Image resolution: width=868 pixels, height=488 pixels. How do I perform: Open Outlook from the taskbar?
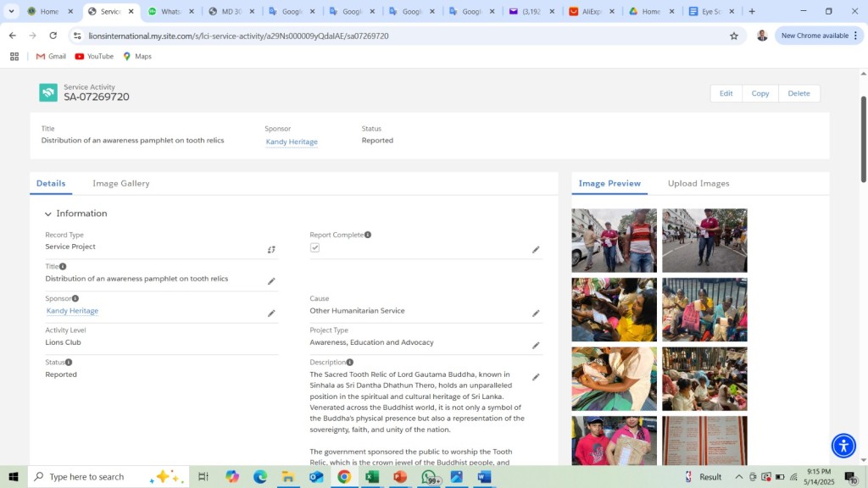[x=316, y=476]
